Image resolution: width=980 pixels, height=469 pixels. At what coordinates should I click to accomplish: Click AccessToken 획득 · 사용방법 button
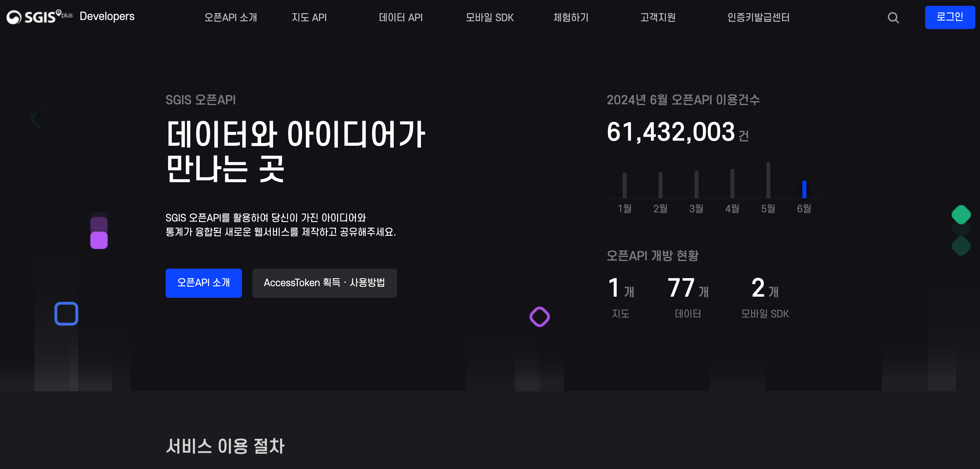324,283
